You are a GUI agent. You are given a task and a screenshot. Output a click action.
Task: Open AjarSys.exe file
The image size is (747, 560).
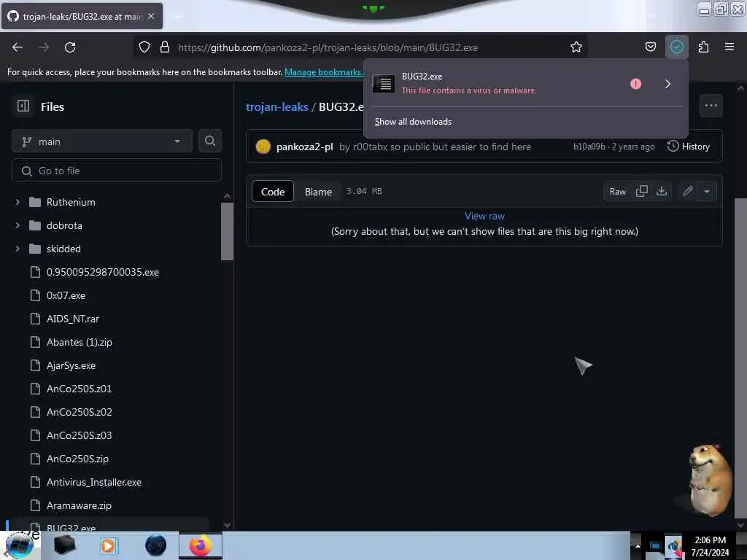tap(71, 365)
